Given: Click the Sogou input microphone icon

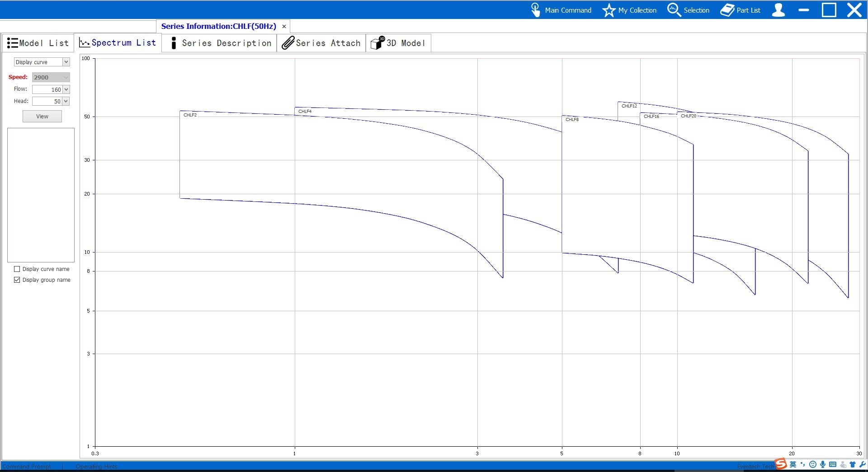Looking at the screenshot, I should (x=823, y=464).
